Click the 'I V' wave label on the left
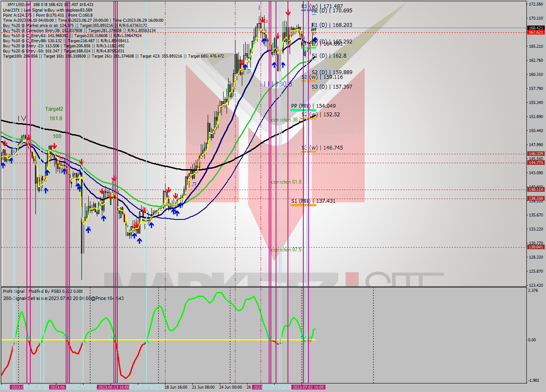Image resolution: width=546 pixels, height=392 pixels. click(x=21, y=118)
